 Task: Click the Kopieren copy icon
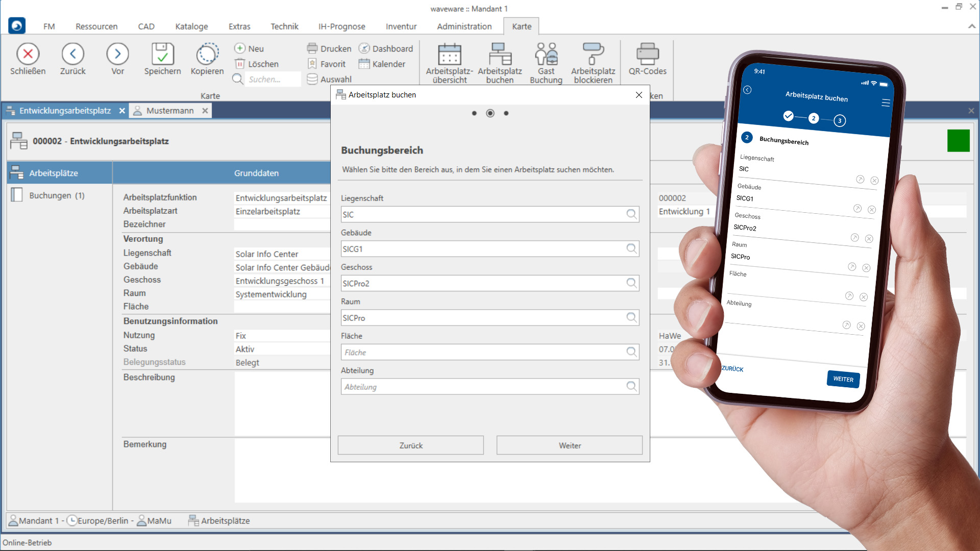[x=207, y=54]
